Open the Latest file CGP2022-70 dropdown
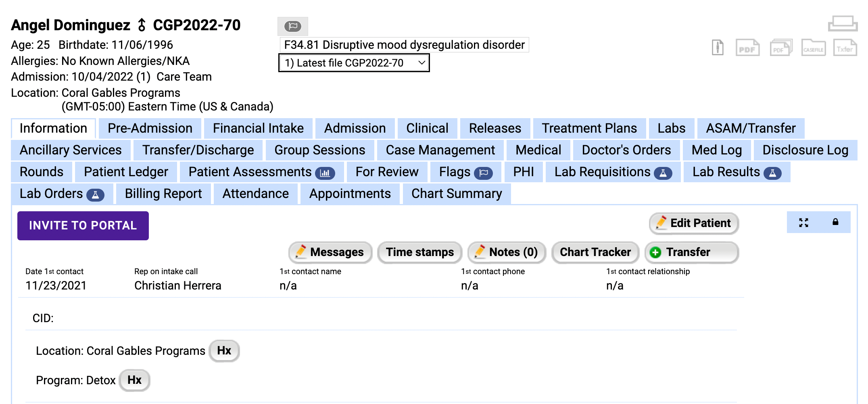This screenshot has height=404, width=868. coord(354,63)
